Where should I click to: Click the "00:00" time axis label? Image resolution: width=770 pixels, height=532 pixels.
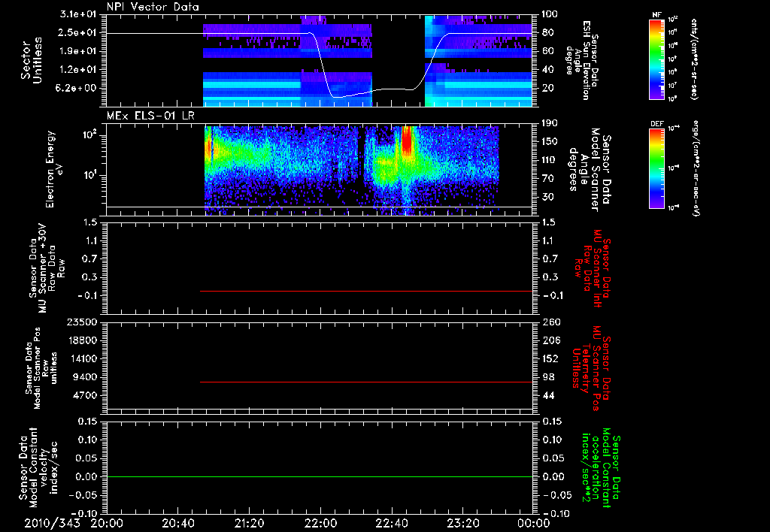[x=534, y=523]
